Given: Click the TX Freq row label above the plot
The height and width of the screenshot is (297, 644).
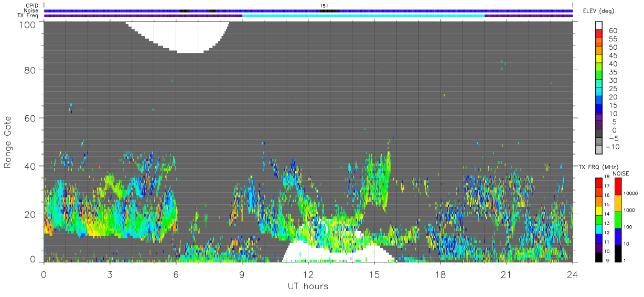Looking at the screenshot, I should (28, 16).
